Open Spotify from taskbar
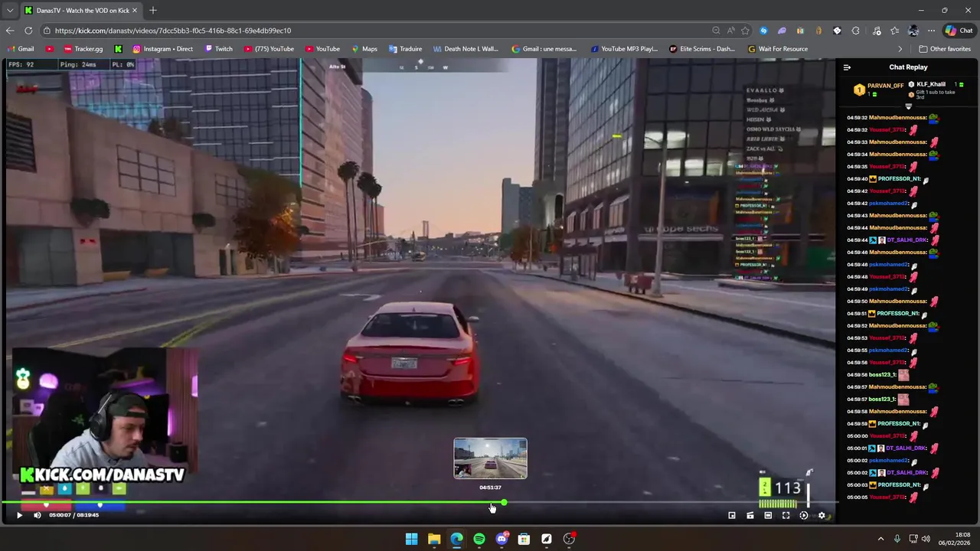 click(x=479, y=539)
